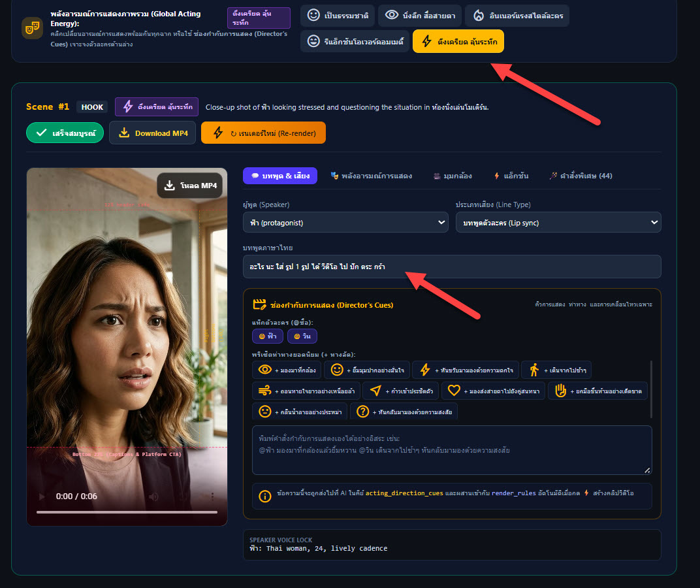Viewport: 700px width, 588px height.
Task: Open the special commands (44) tab
Action: 581,176
